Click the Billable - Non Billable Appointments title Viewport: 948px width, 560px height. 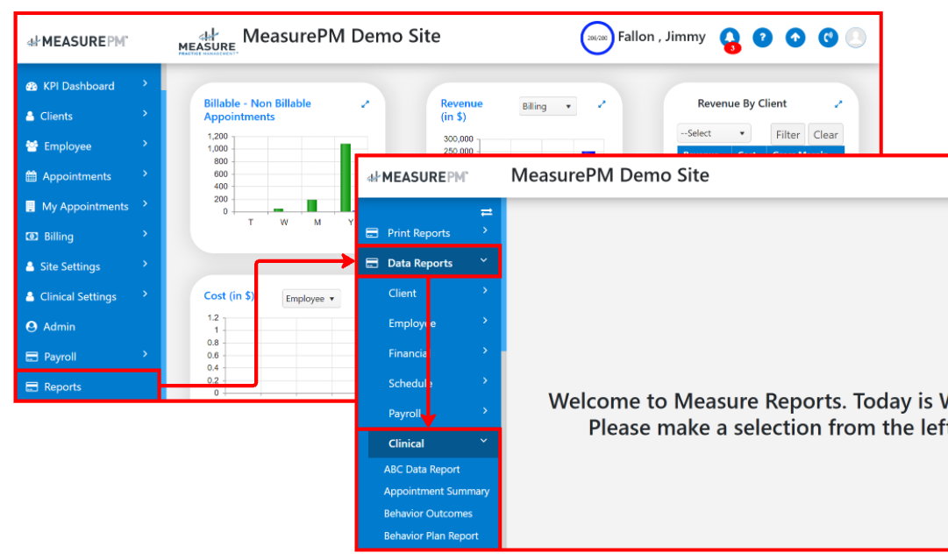[257, 110]
